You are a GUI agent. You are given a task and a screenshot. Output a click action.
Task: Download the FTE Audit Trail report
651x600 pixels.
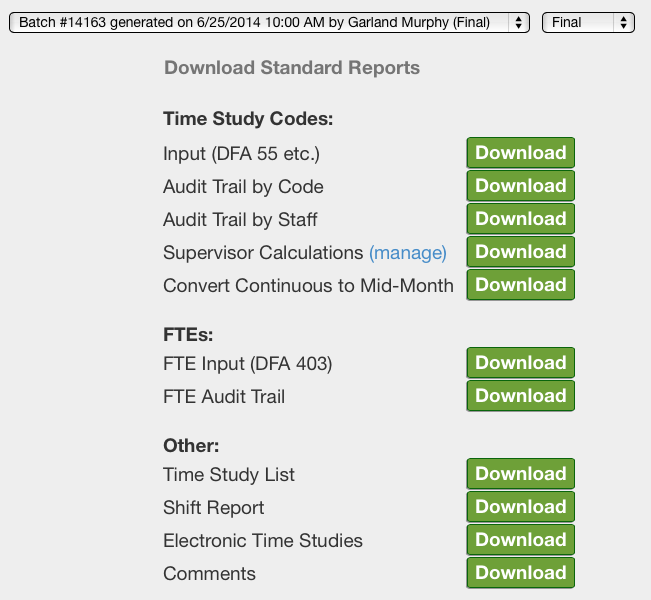[x=520, y=396]
